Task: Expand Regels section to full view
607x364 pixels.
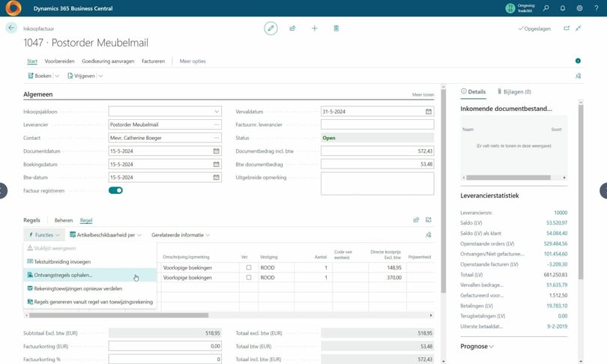Action: [x=429, y=219]
